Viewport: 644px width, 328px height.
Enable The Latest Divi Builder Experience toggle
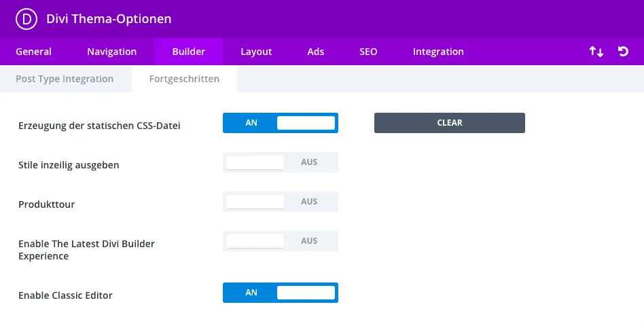281,241
